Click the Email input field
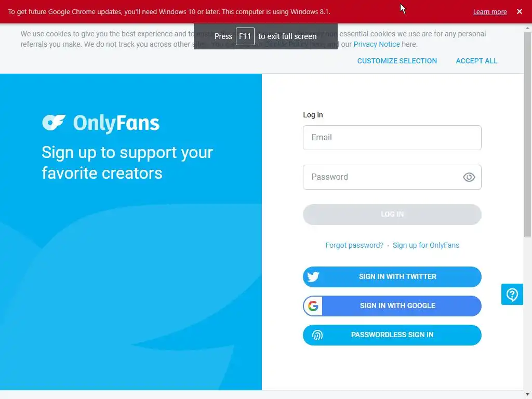The image size is (532, 399). (392, 138)
